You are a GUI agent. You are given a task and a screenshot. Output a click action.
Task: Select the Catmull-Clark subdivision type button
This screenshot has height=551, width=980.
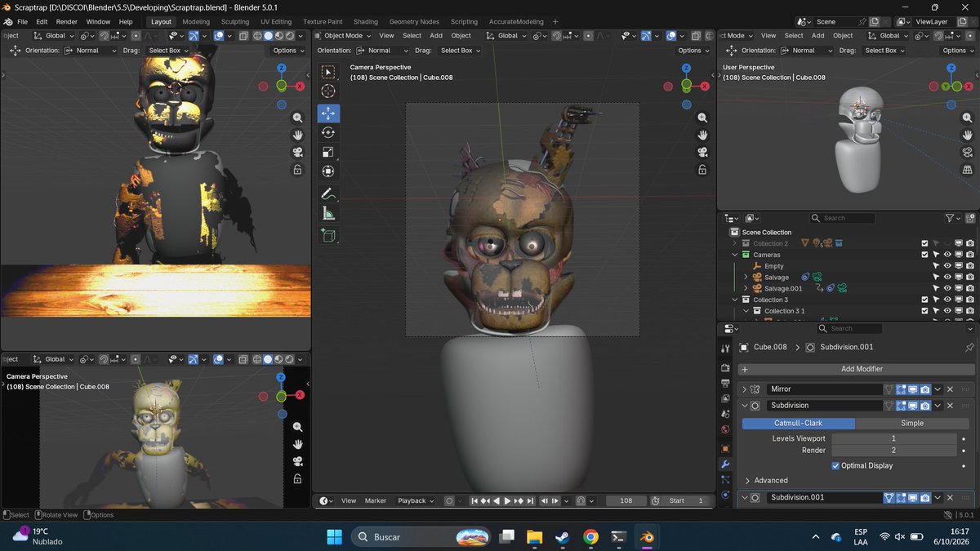tap(798, 423)
